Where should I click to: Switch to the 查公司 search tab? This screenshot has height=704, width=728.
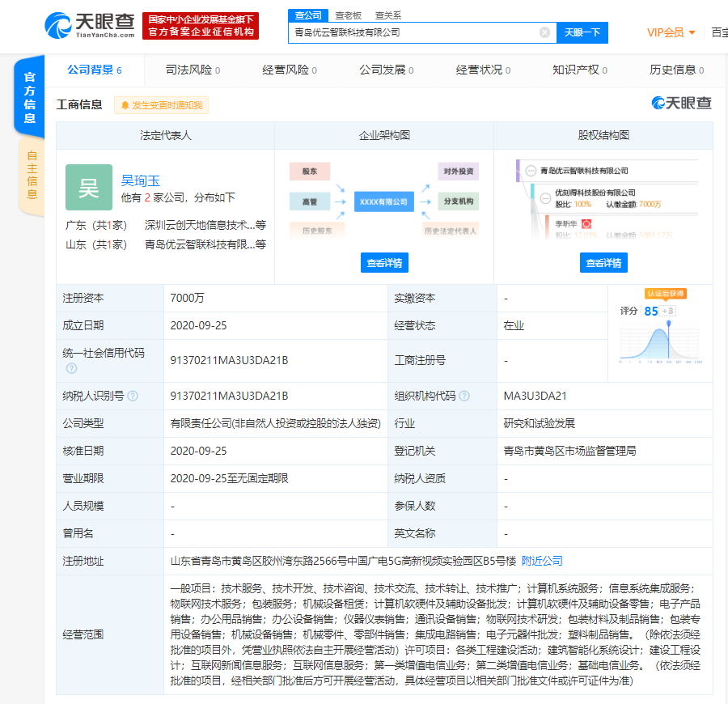tap(308, 15)
